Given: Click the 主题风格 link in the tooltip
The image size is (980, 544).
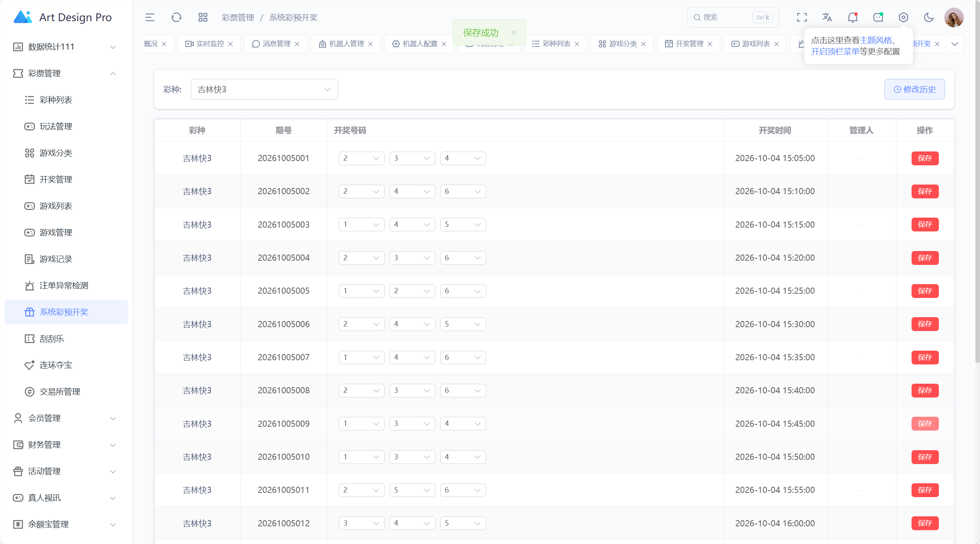Looking at the screenshot, I should [x=875, y=40].
